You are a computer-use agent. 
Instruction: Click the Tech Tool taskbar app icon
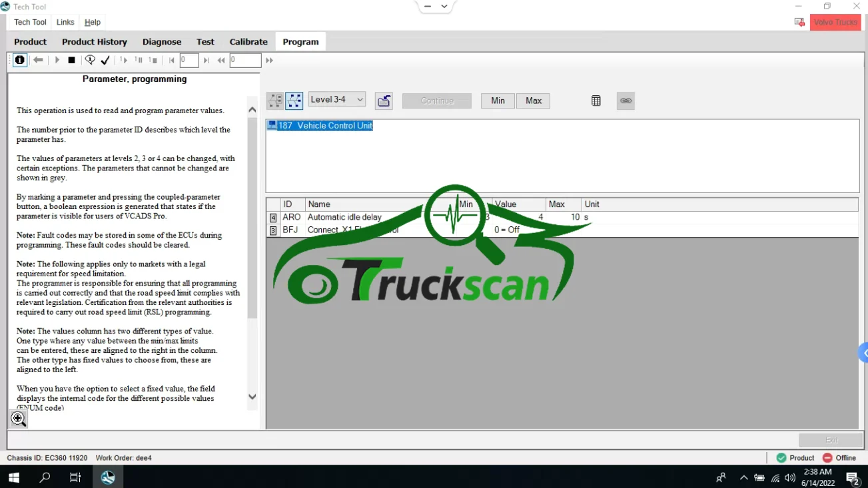[x=108, y=477]
